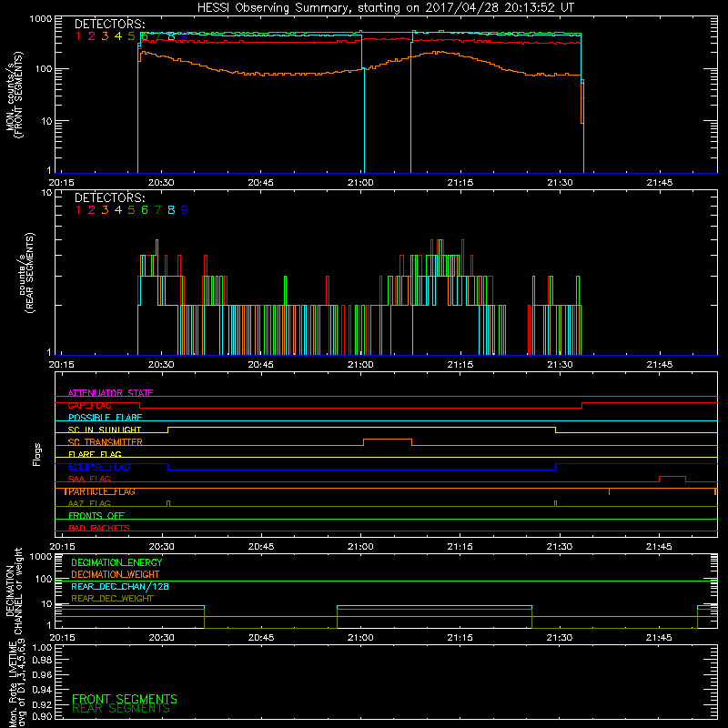Click the REAR_DEC_CHAN/128 legend entry
The height and width of the screenshot is (728, 728).
click(120, 587)
